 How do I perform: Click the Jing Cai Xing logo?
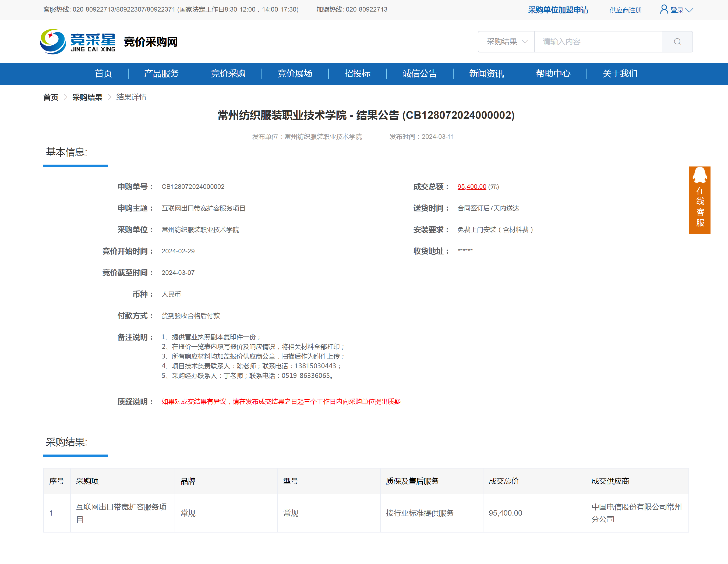[77, 42]
